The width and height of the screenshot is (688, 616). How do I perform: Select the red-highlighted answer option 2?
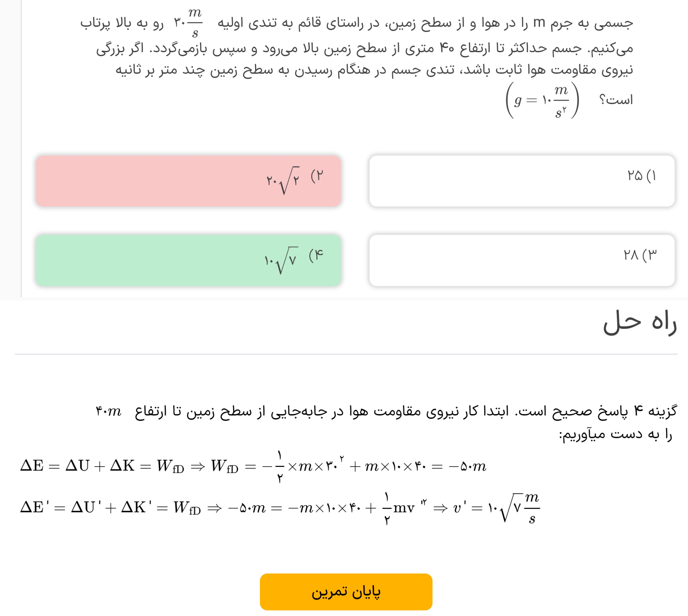coord(188,181)
